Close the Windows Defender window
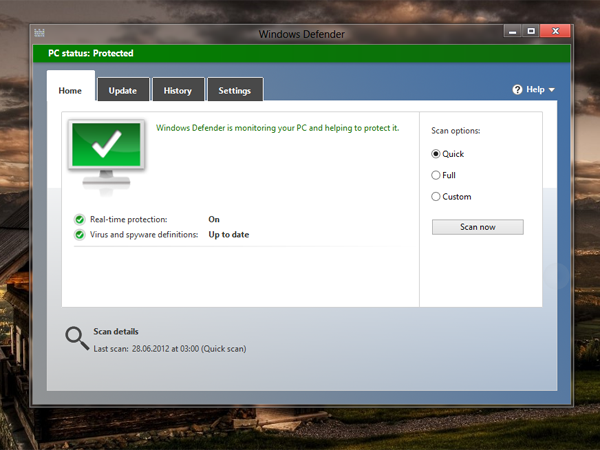The image size is (600, 450). pyautogui.click(x=555, y=31)
